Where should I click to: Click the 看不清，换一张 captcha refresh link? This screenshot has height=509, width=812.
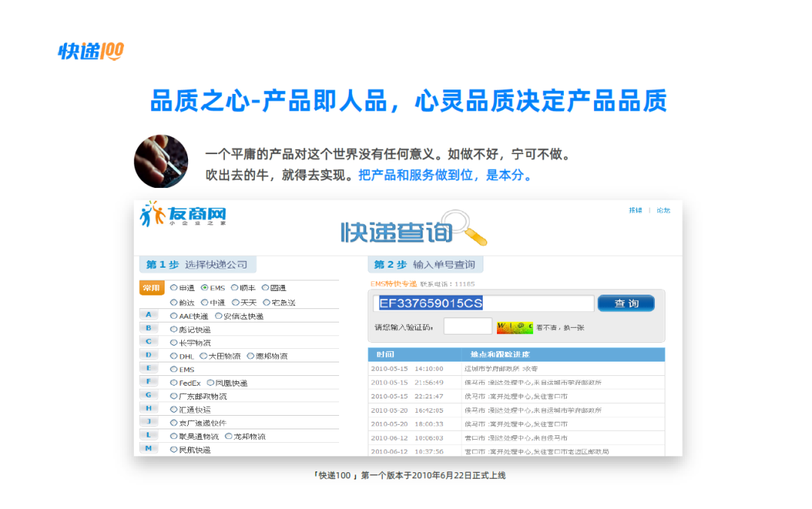point(560,328)
